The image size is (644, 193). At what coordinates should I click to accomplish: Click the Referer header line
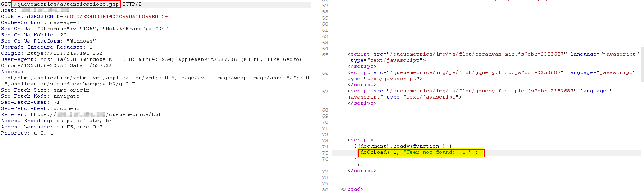(x=81, y=114)
